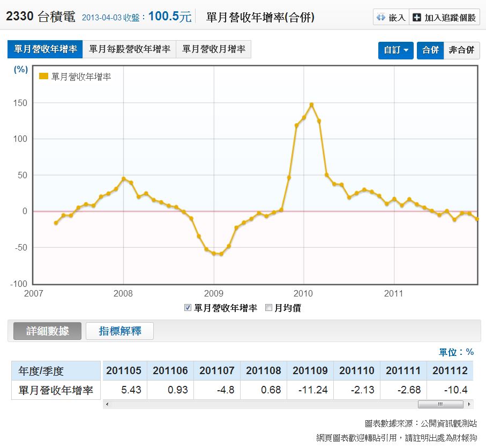
Task: Click the 年度/季度 row header
Action: click(x=56, y=370)
